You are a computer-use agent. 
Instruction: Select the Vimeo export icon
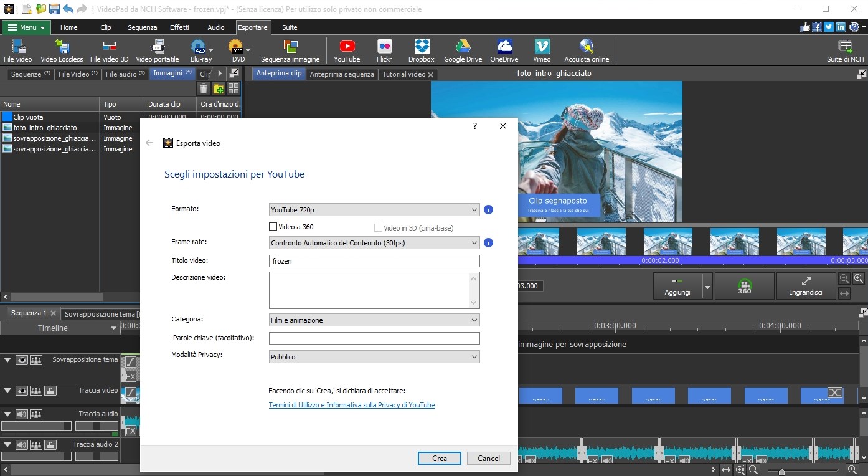click(542, 50)
